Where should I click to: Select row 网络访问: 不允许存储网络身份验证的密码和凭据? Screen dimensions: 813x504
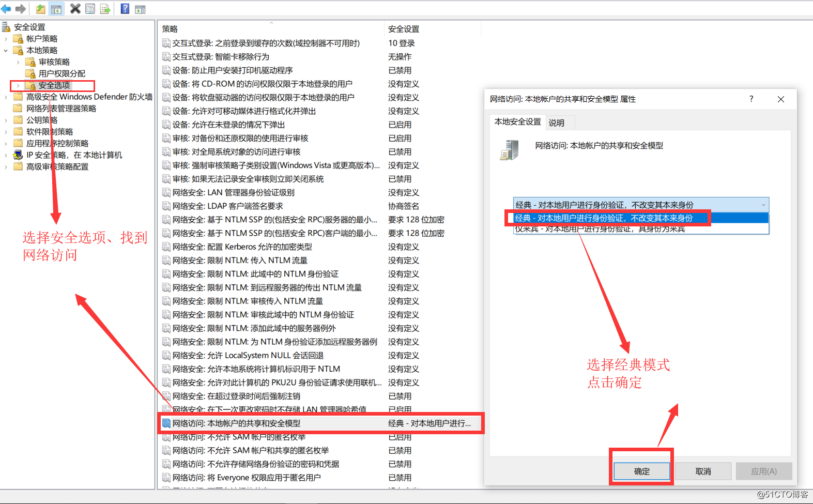pyautogui.click(x=319, y=464)
